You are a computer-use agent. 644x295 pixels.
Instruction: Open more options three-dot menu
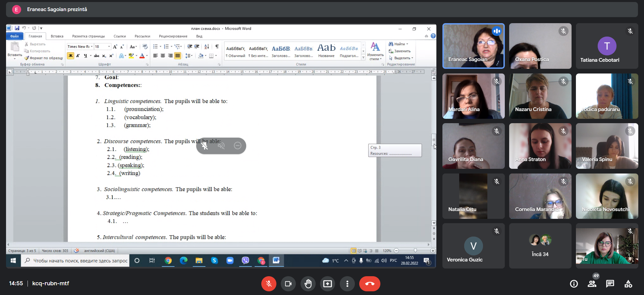pos(347,284)
